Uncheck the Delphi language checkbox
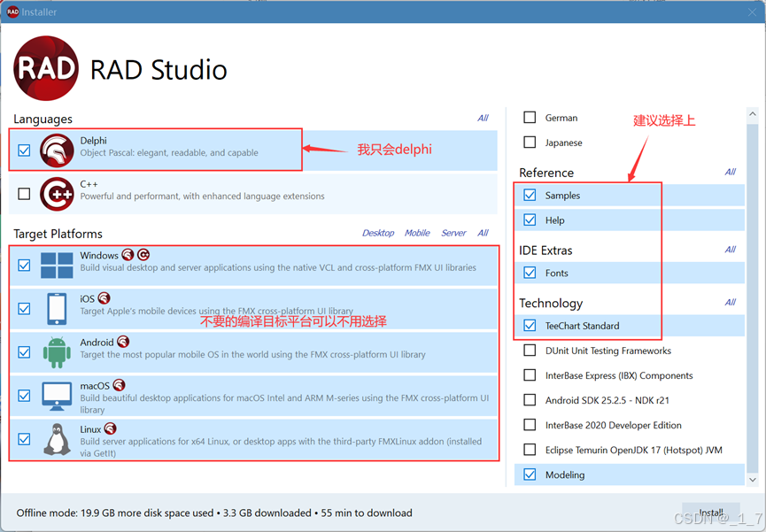766x532 pixels. 24,150
